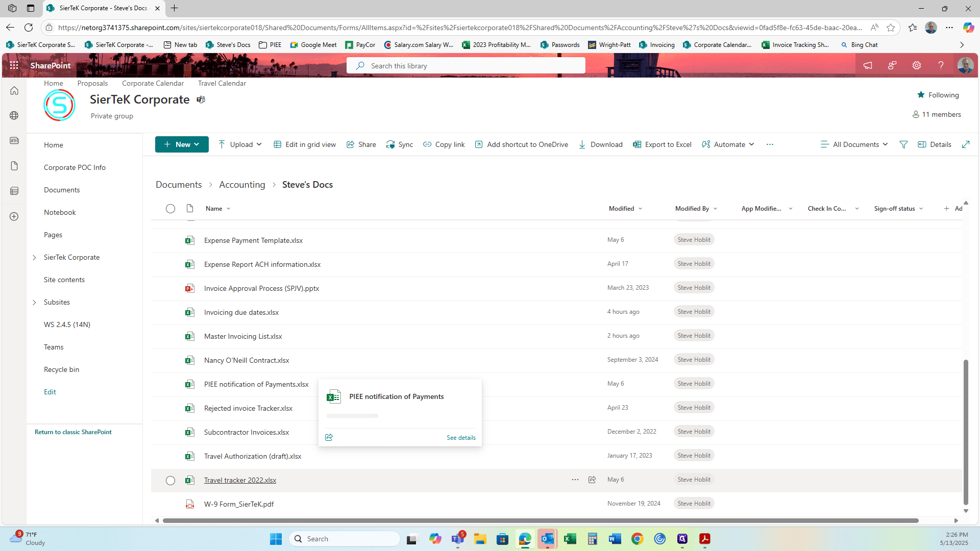
Task: Toggle select all items circle in header
Action: point(170,209)
